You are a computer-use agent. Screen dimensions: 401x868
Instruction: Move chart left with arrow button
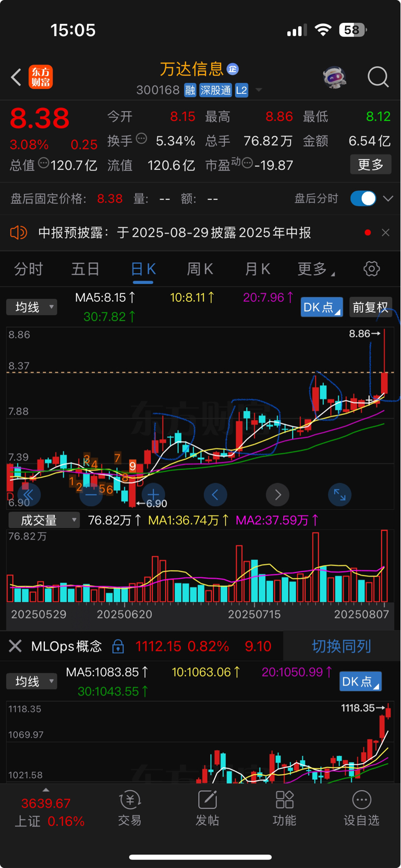(x=215, y=495)
